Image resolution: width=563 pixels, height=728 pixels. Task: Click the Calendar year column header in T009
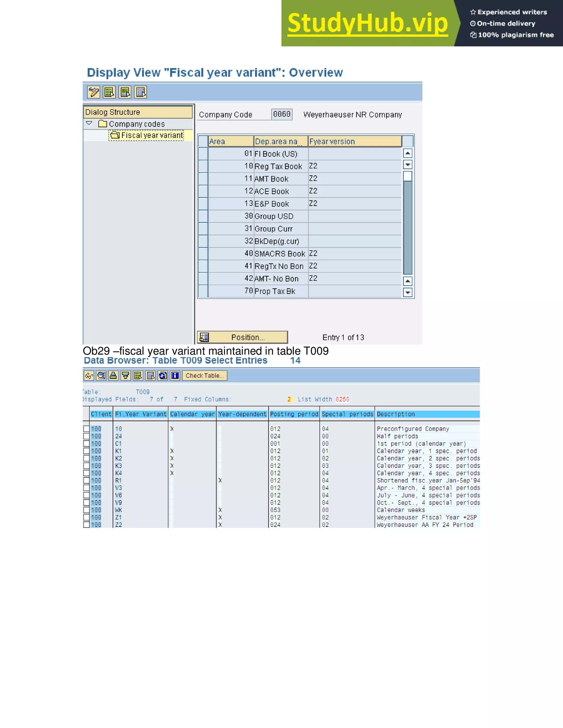tap(192, 414)
